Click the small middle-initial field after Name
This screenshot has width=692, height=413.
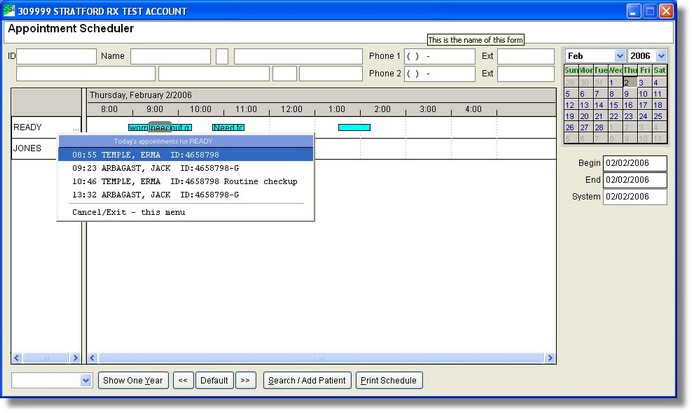coord(222,56)
